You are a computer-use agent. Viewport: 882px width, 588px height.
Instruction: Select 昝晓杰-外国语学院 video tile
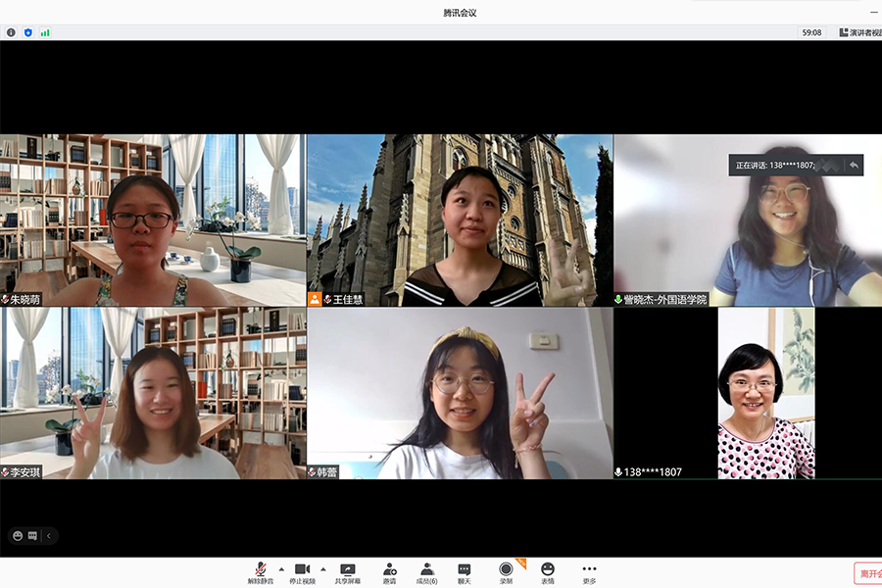(748, 220)
